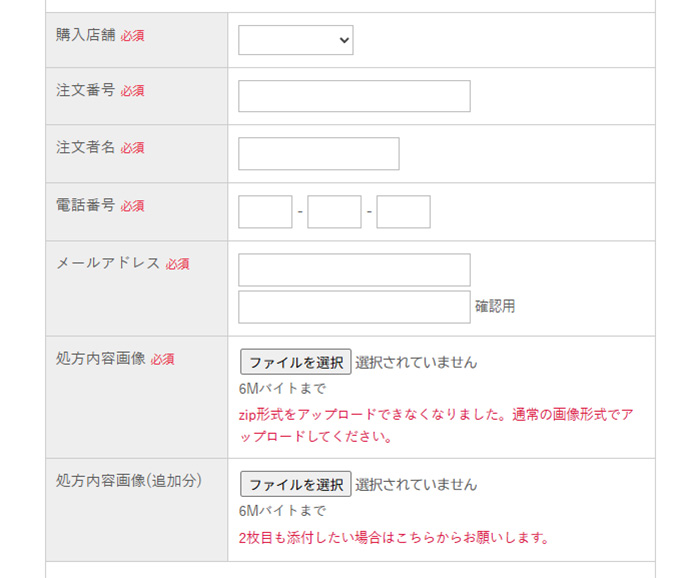
Task: Select the middle 電話番号 phone box
Action: pos(334,212)
